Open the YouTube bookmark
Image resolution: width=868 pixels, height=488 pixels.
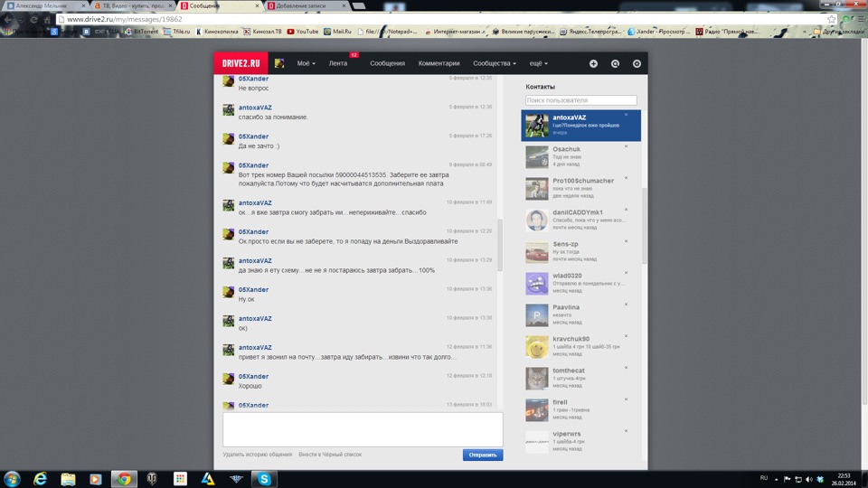click(303, 32)
